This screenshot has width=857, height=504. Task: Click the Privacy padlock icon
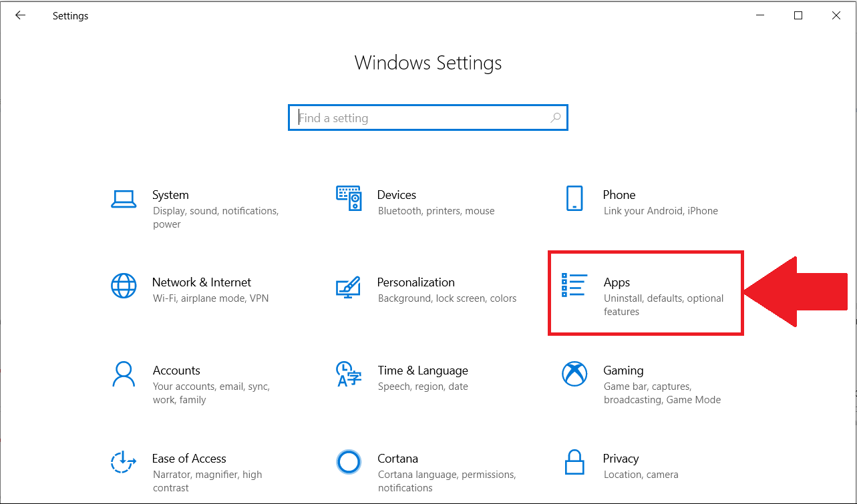574,462
